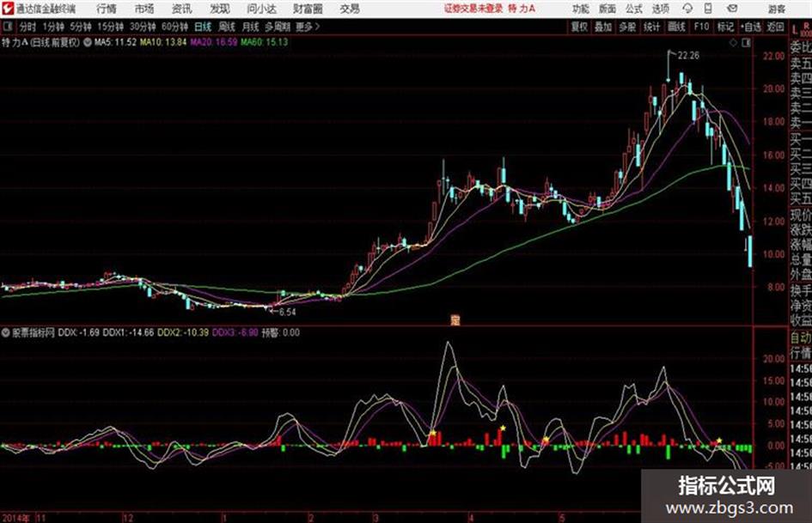This screenshot has height=523, width=812.
Task: Open the 资讯 menu
Action: point(181,9)
